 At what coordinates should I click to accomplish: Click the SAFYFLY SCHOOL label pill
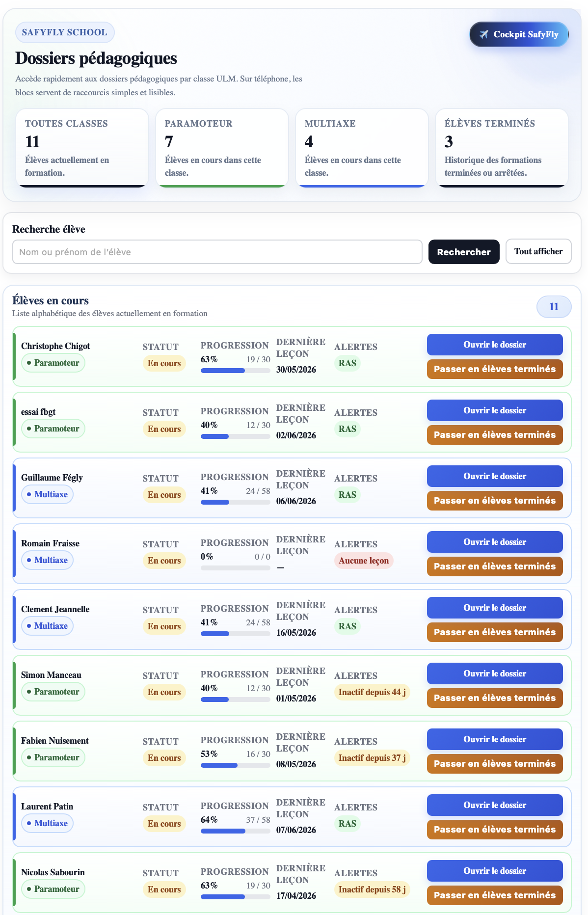pos(65,32)
